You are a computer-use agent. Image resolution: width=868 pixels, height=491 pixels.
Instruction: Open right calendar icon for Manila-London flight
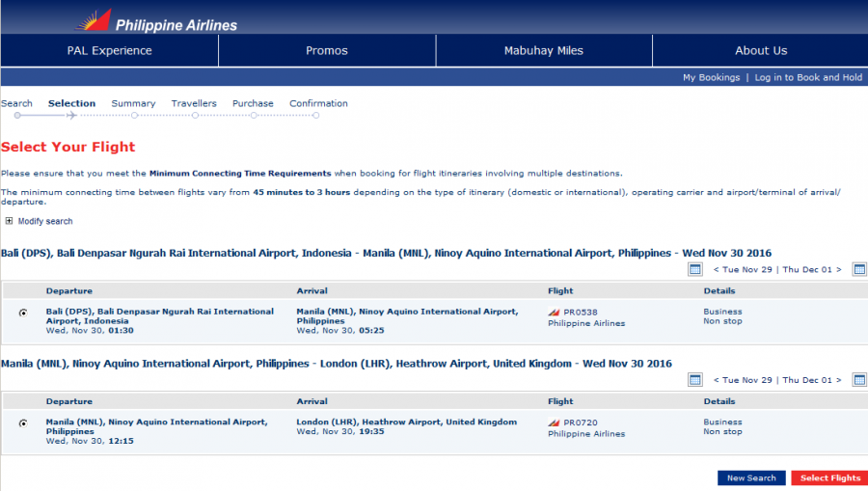pos(859,379)
